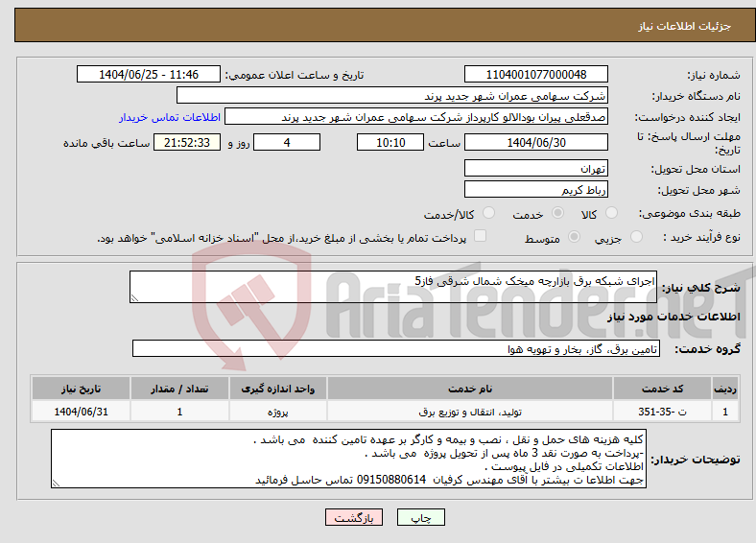
Task: Click the نوع فرآیند خرید label
Action: pyautogui.click(x=702, y=237)
